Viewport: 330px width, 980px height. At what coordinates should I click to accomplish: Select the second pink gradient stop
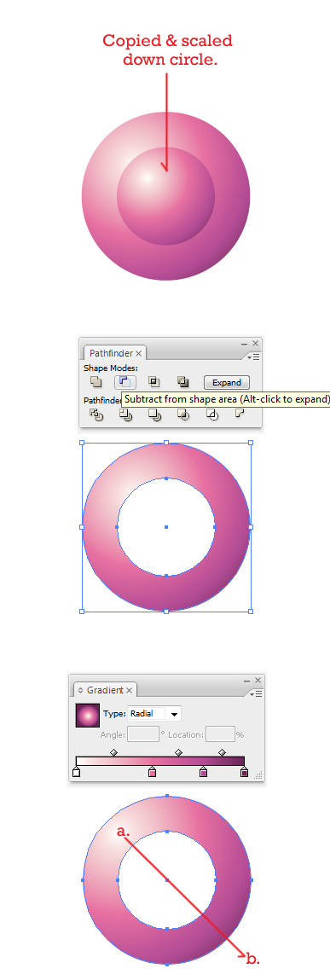152,773
